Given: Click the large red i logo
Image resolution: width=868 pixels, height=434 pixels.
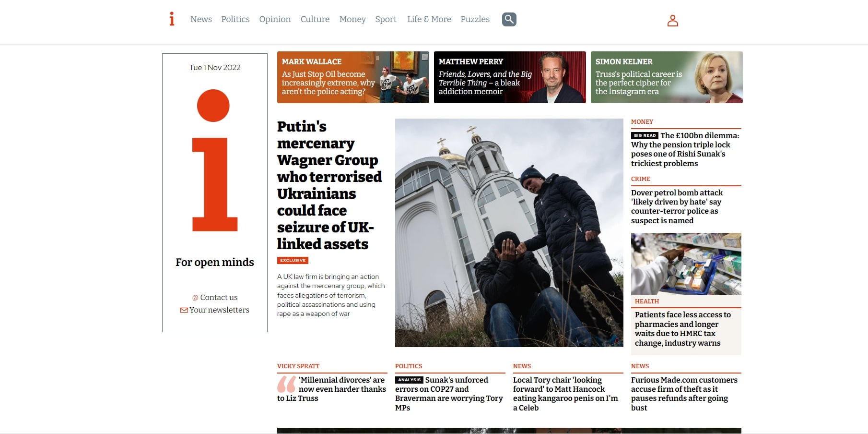Looking at the screenshot, I should [x=214, y=160].
